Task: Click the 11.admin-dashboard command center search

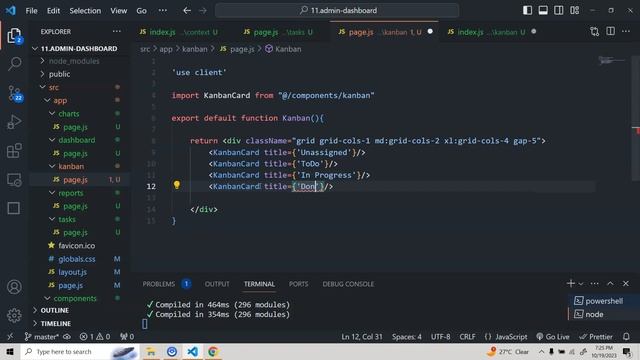Action: tap(337, 11)
